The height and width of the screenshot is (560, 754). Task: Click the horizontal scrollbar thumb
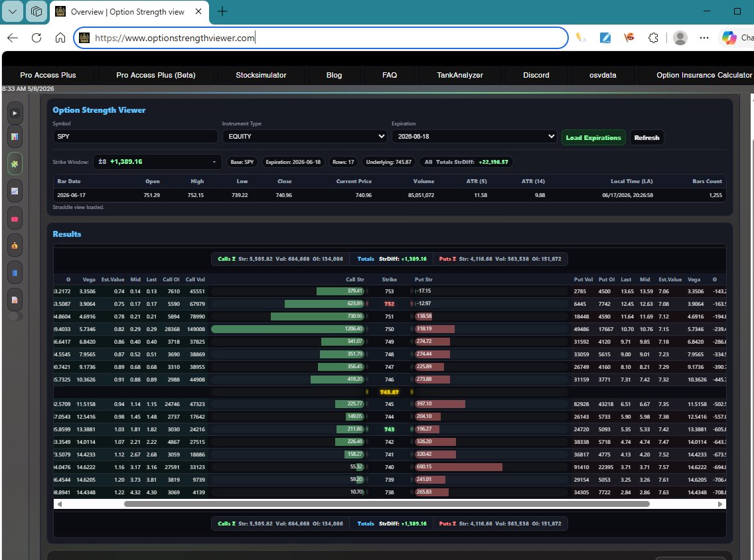(x=386, y=504)
